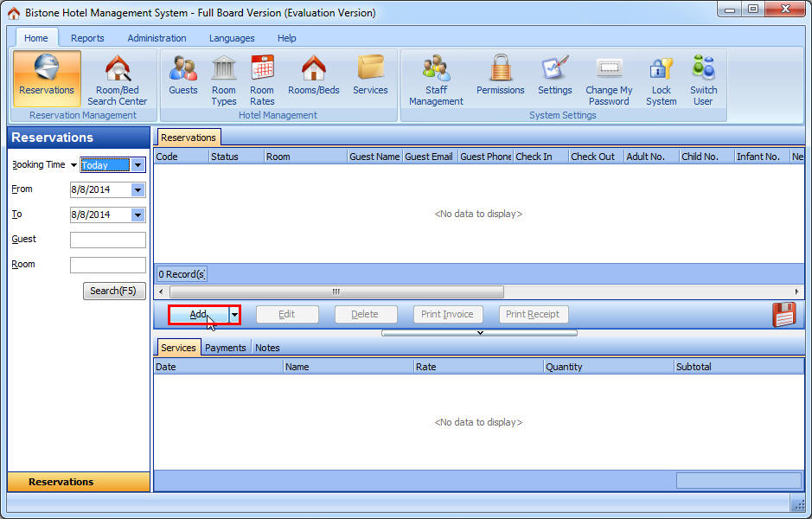Open Room Rates management
Image resolution: width=812 pixels, height=519 pixels.
(x=261, y=78)
